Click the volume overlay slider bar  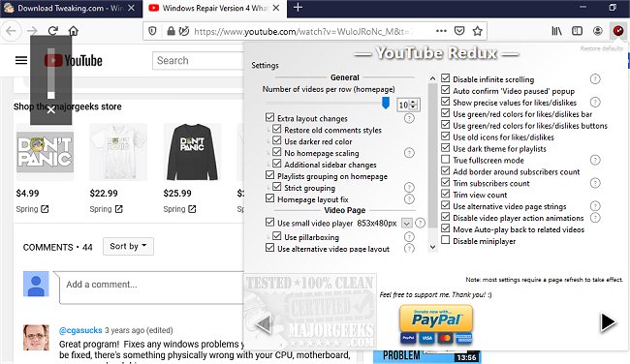50,74
